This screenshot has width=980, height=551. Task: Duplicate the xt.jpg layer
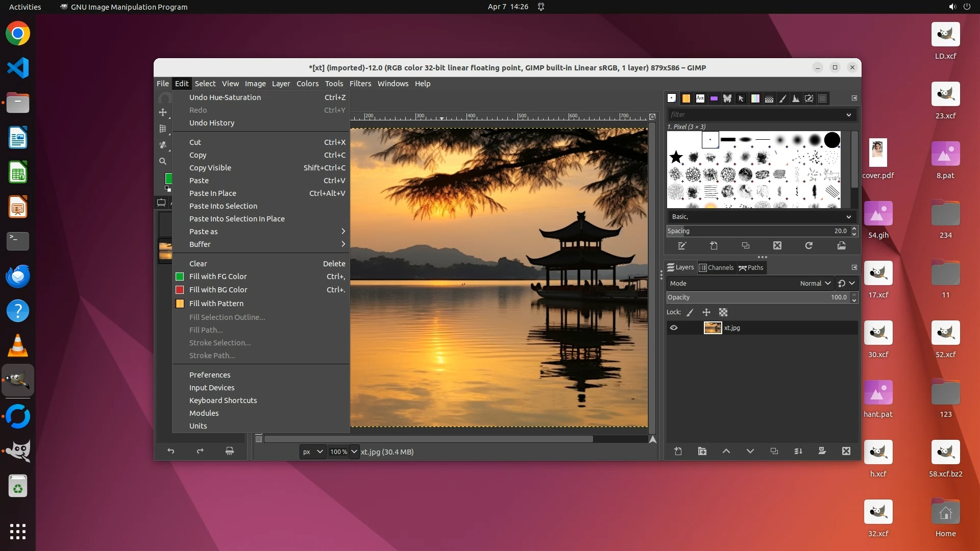(774, 451)
